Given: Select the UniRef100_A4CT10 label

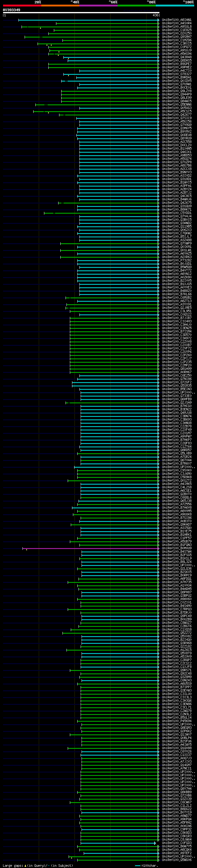Looking at the screenshot, I should click(x=176, y=71).
